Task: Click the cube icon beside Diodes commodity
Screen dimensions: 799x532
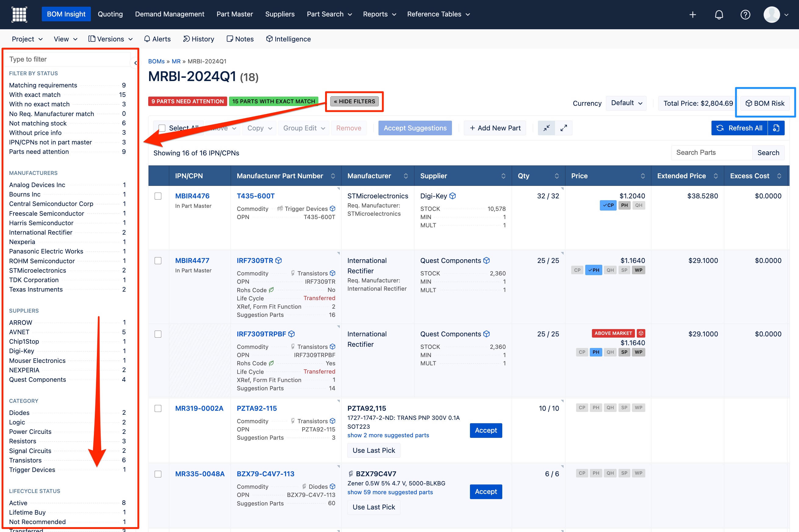Action: pos(332,486)
